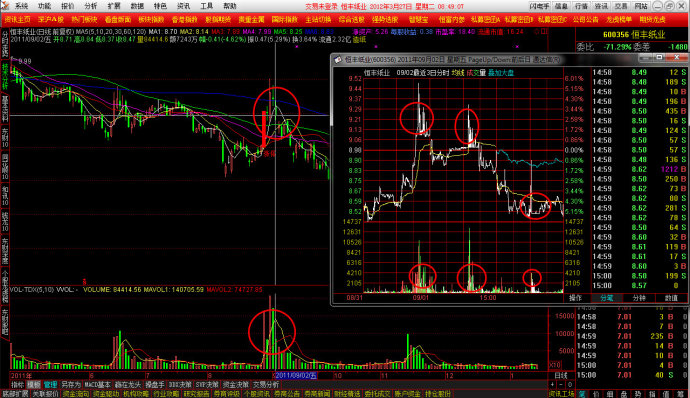Select the 笔 icon in bottom right strip
Image resolution: width=690 pixels, height=398 pixels.
tap(582, 394)
